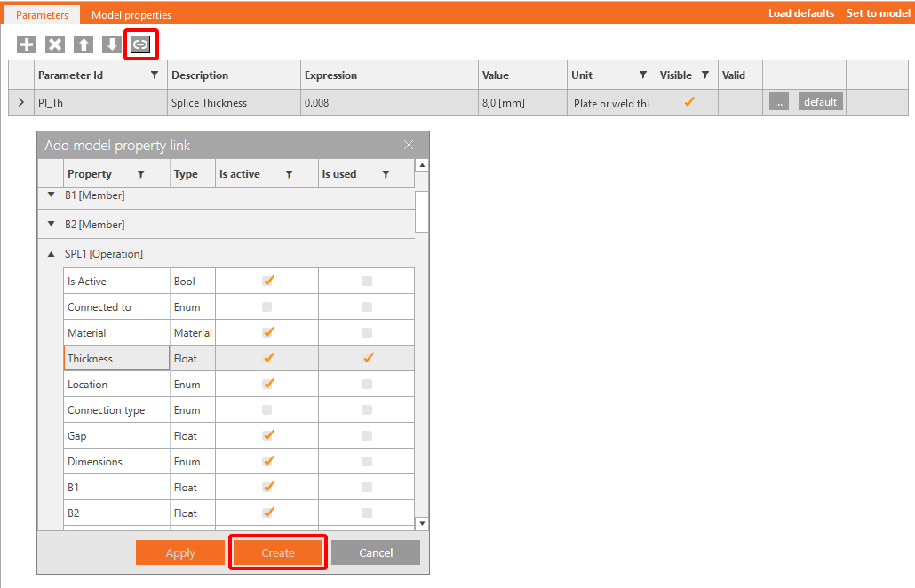Click the delete parameter X icon

coord(55,44)
